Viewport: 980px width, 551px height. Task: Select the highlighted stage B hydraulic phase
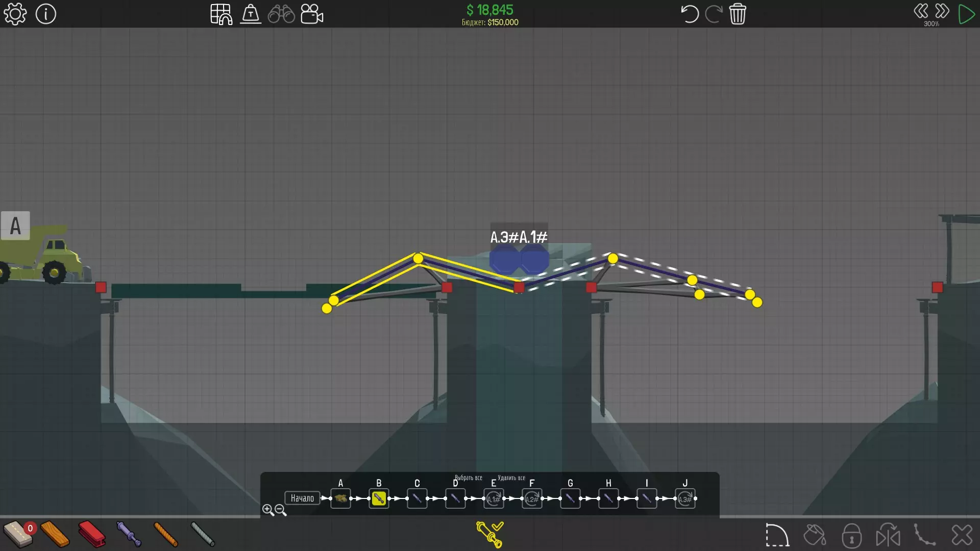click(379, 498)
